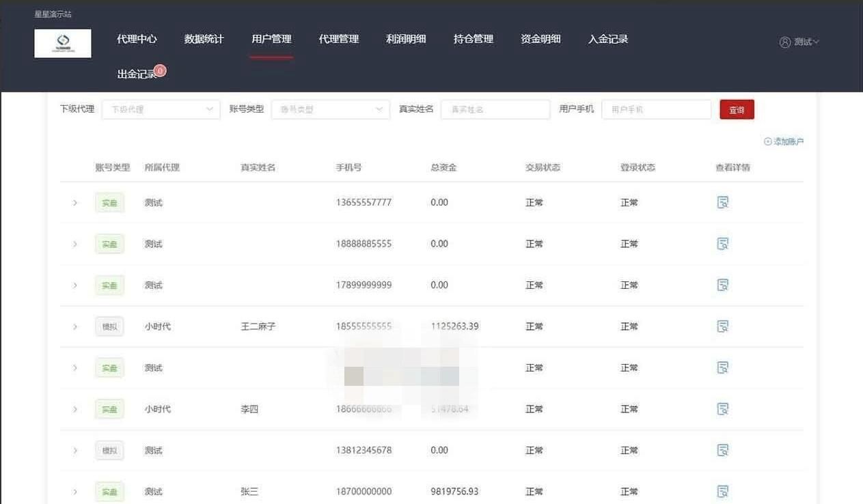Expand the 王二麻子 row
Screen dimensions: 863x504
pos(75,326)
